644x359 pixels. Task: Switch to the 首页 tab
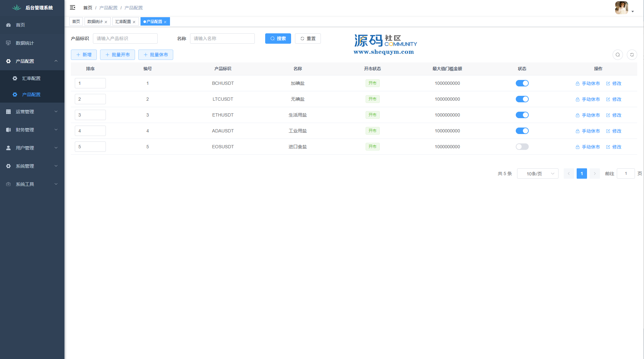point(76,22)
